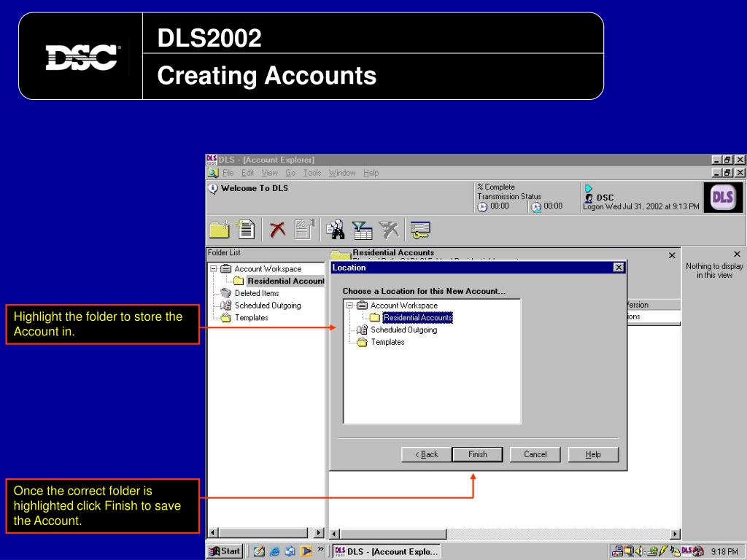The width and height of the screenshot is (747, 560).
Task: Select Templates in the Location dialog tree
Action: coord(387,342)
